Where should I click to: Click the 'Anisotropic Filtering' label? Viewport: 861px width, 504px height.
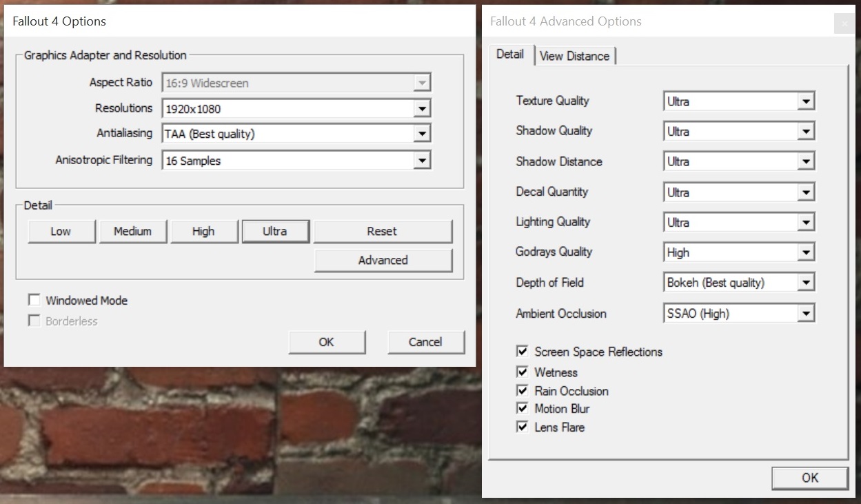tap(104, 160)
